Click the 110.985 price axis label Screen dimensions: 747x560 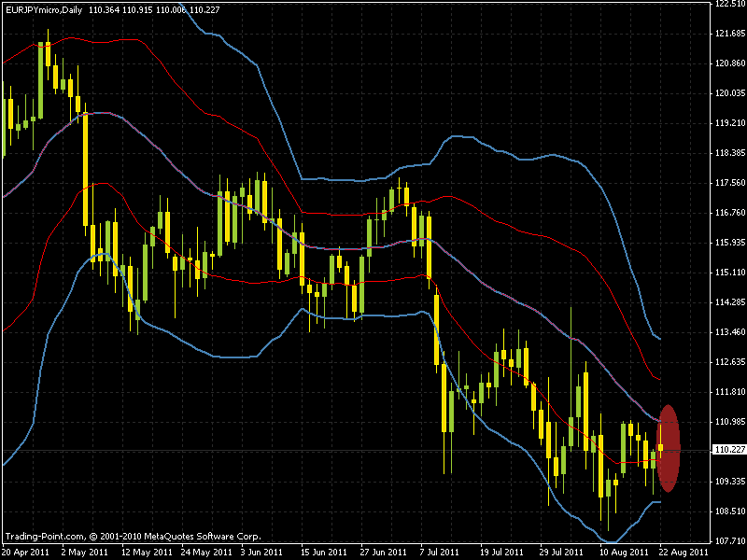(x=730, y=422)
